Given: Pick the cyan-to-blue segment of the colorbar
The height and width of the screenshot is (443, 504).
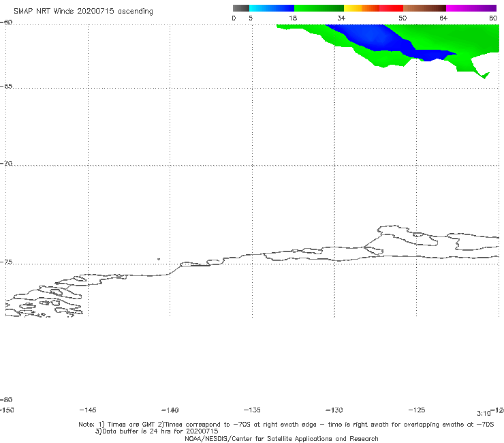Looking at the screenshot, I should [x=272, y=8].
